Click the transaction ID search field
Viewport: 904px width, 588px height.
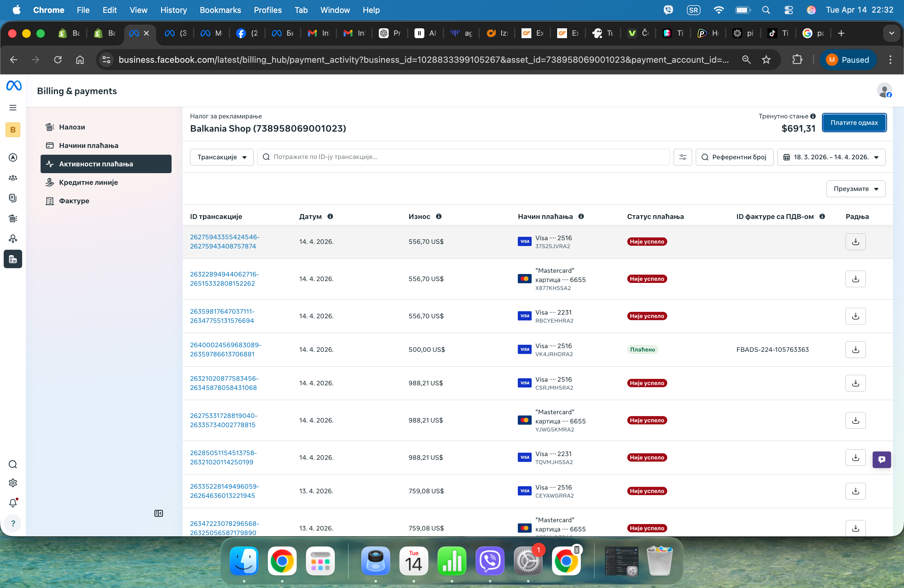coord(463,157)
